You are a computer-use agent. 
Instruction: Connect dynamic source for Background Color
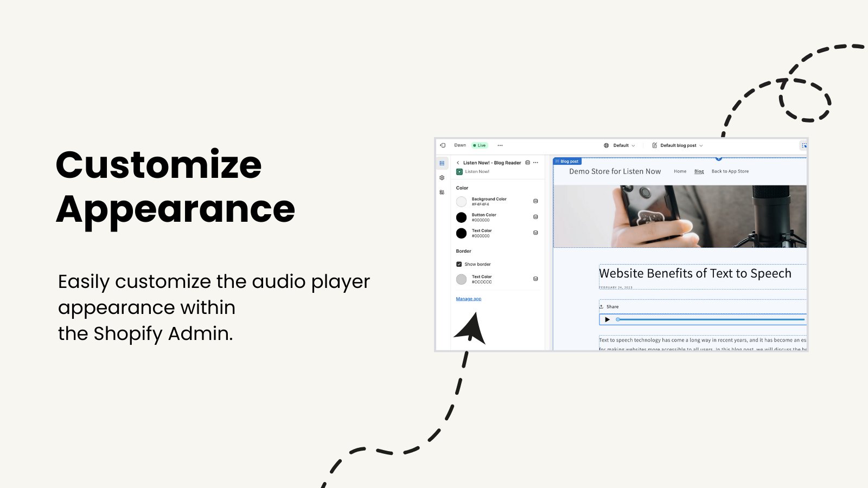click(535, 201)
